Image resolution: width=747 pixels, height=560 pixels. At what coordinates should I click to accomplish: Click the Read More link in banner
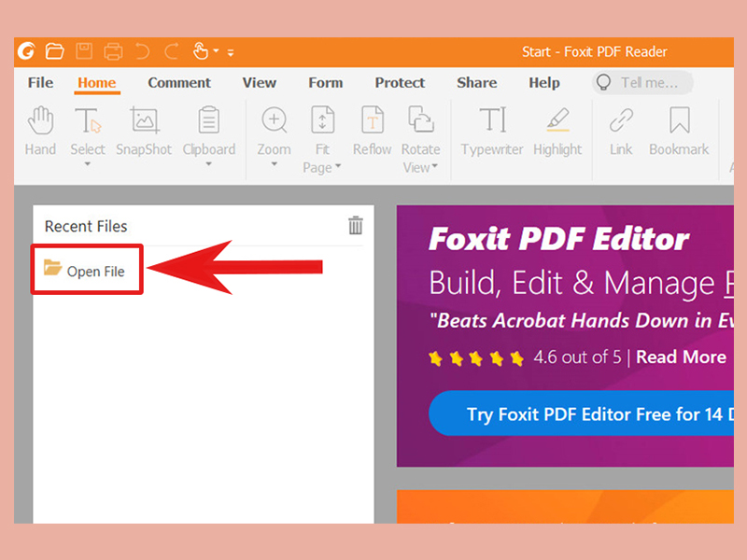coord(681,357)
